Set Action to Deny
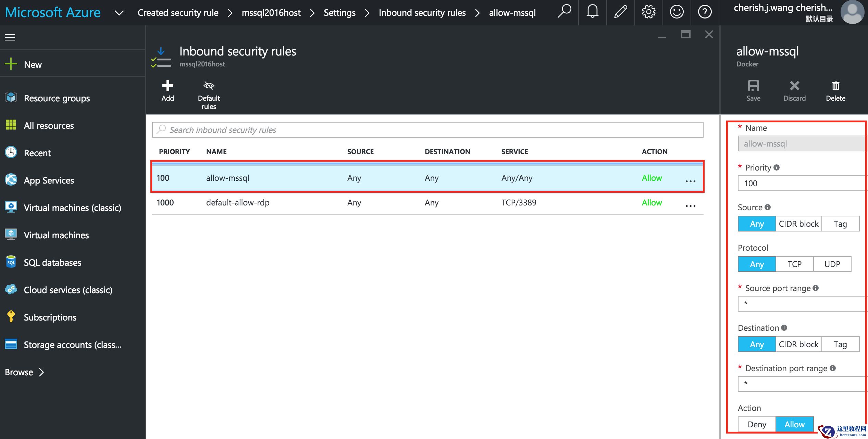Image resolution: width=868 pixels, height=439 pixels. tap(757, 424)
